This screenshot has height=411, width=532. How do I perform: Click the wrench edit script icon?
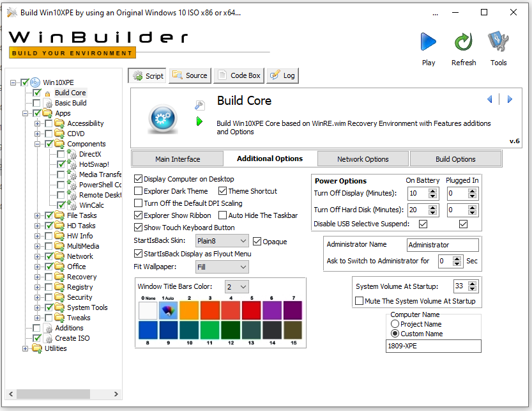(199, 105)
